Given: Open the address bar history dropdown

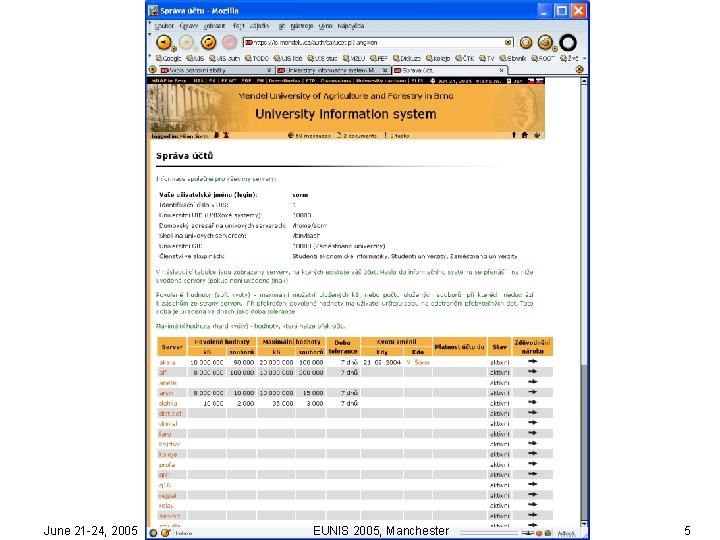Looking at the screenshot, I should (507, 42).
